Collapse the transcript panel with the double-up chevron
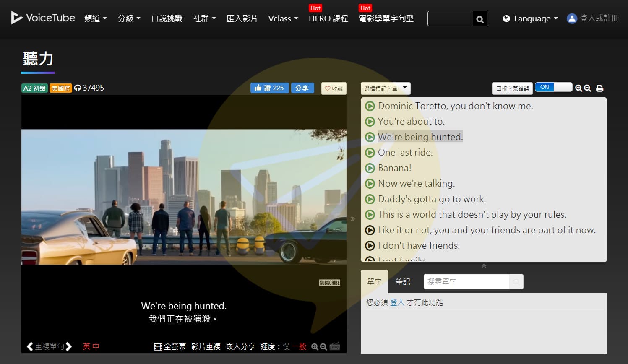 point(484,266)
